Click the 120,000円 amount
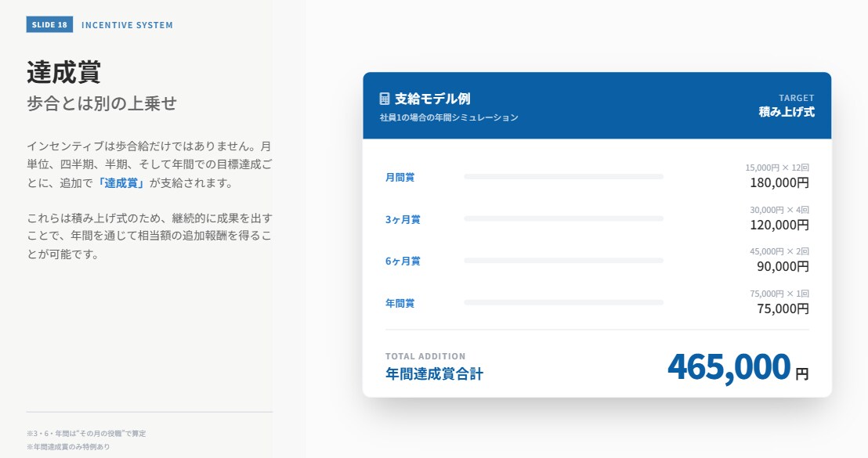Viewport: 868px width, 458px height. tap(779, 225)
